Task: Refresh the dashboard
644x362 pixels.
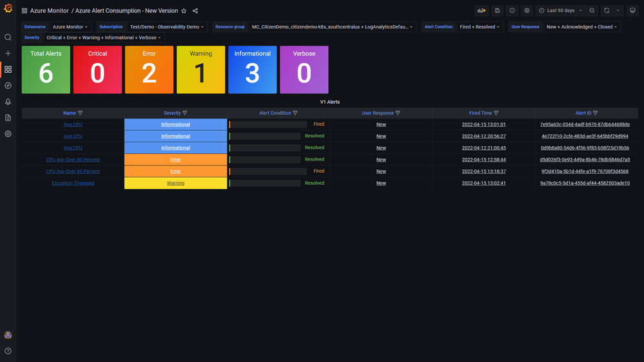Action: coord(607,11)
